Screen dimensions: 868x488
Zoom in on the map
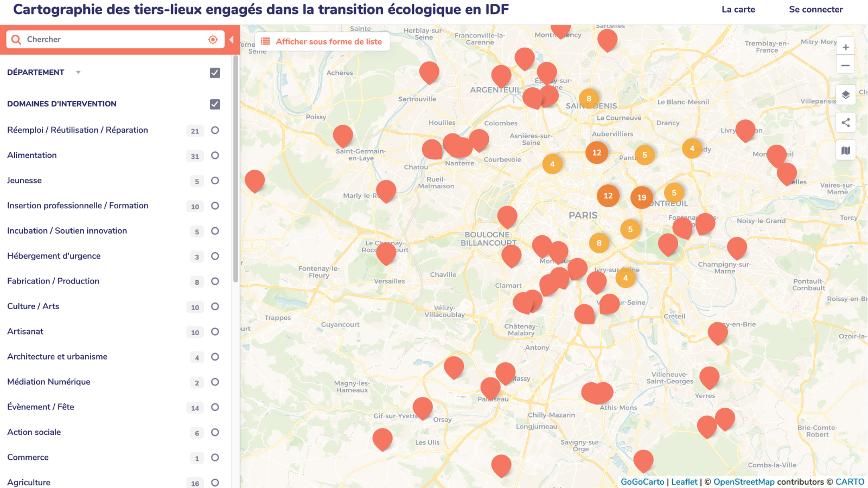[845, 47]
